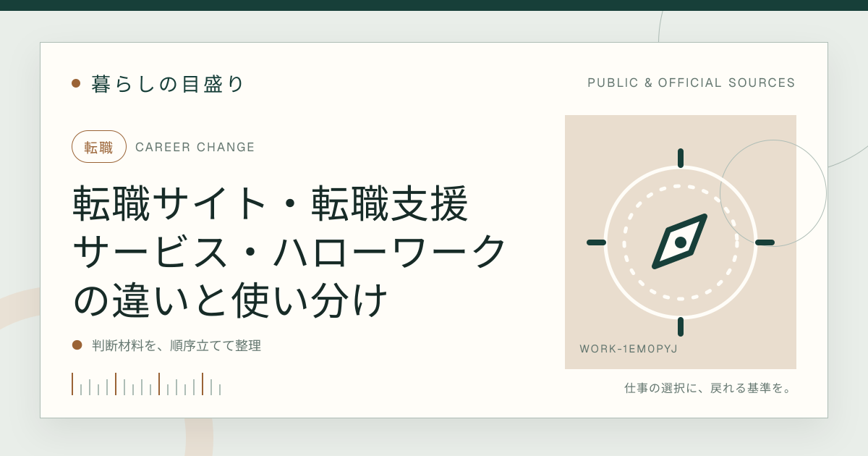Viewport: 868px width, 456px height.
Task: Click PUBLIC & OFFICIAL SOURCES text
Action: pyautogui.click(x=692, y=83)
